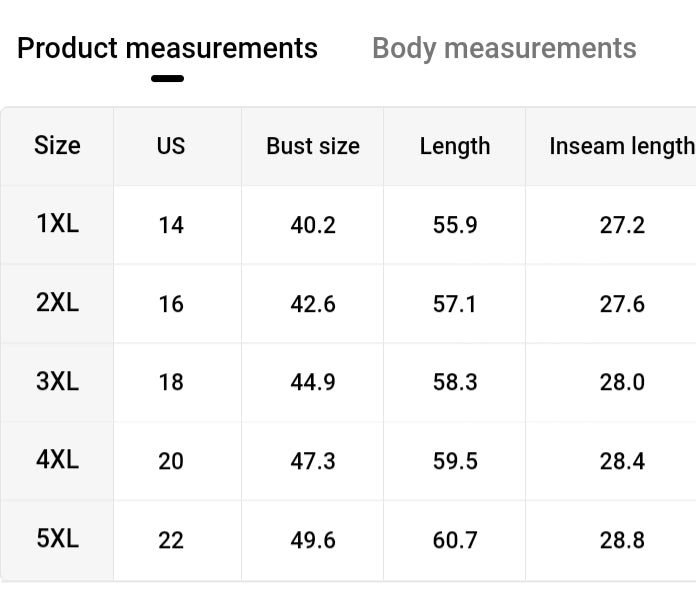Select the 1XL size row label

coord(57,224)
